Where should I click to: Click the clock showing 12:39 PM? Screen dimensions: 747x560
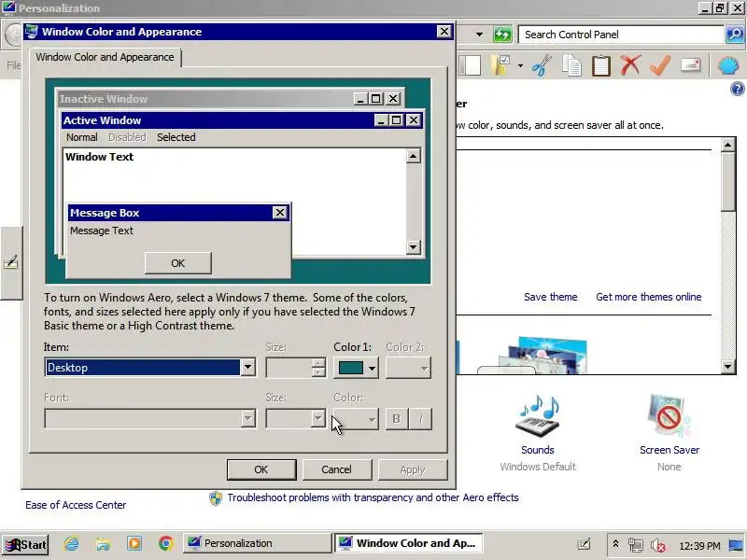[x=698, y=546]
